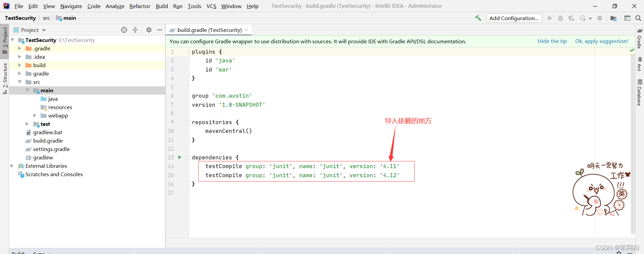The image size is (644, 254).
Task: Collapse the main folder
Action: (x=28, y=90)
